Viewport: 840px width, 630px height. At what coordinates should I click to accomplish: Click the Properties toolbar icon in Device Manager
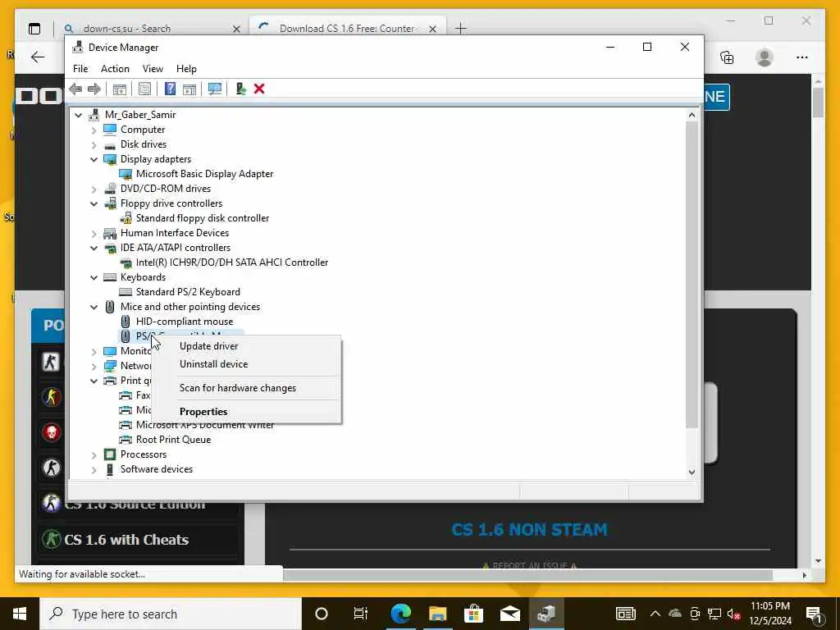(x=144, y=89)
